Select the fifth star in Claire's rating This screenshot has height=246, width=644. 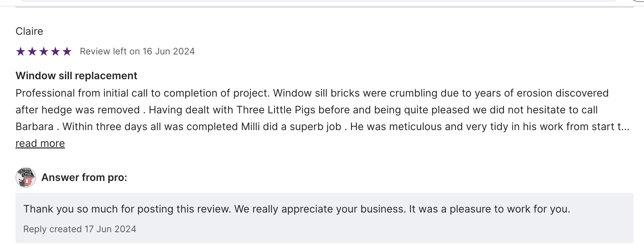[x=67, y=52]
